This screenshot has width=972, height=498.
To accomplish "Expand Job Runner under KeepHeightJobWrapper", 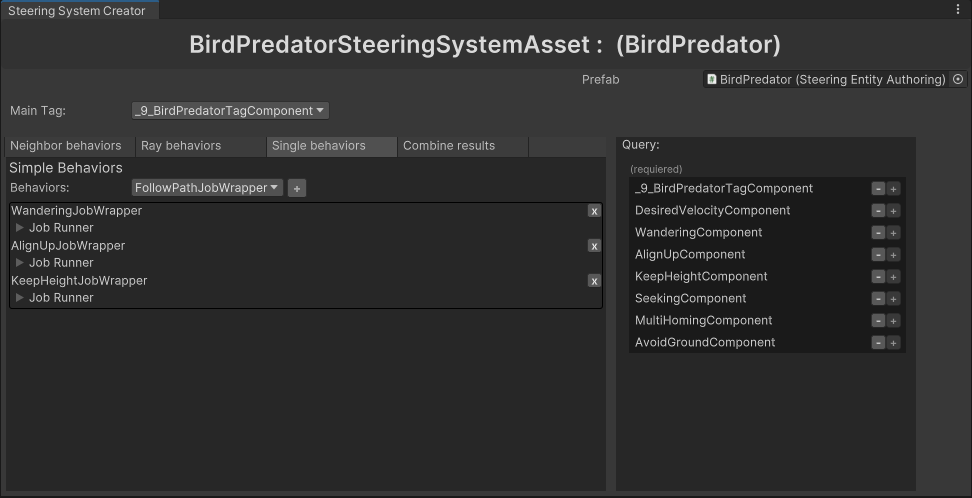I will point(20,298).
